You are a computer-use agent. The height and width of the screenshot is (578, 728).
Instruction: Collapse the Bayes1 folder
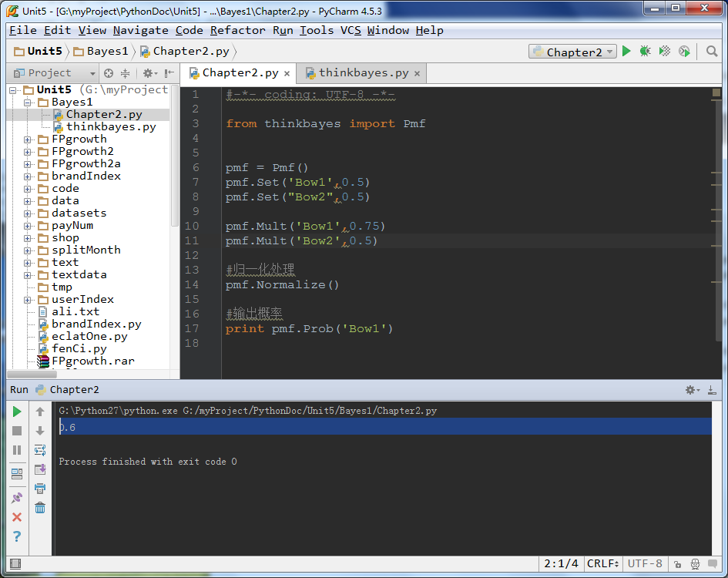[x=28, y=102]
